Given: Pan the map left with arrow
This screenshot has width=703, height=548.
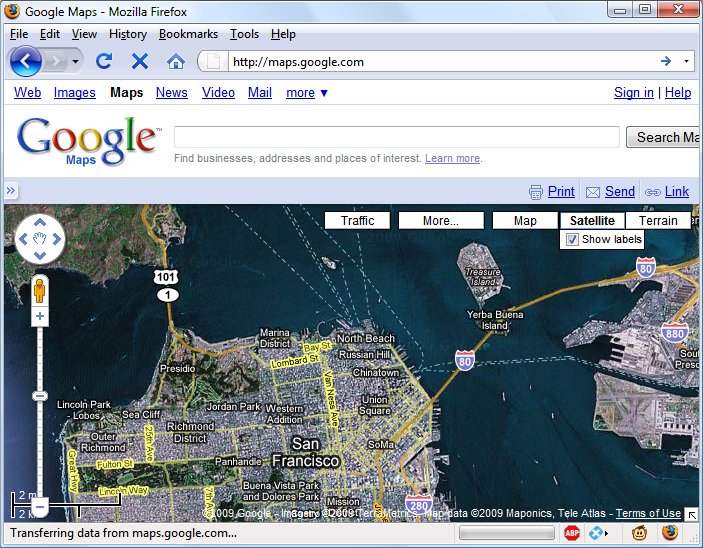Looking at the screenshot, I should coord(23,239).
